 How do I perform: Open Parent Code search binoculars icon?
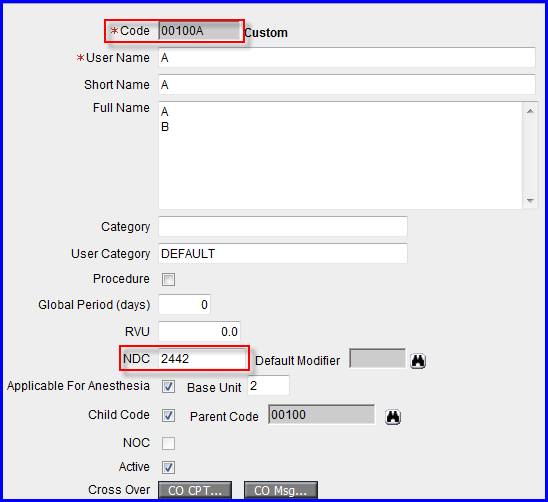(393, 417)
